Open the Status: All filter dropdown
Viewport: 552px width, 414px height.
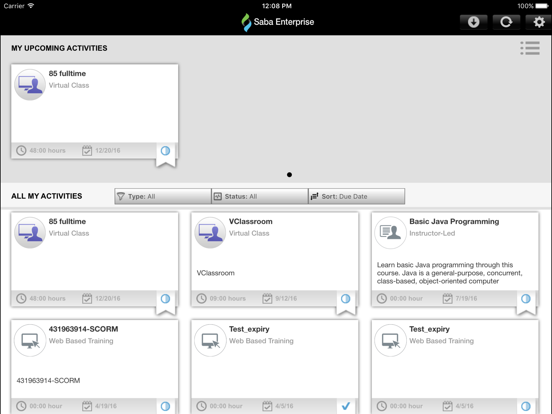pyautogui.click(x=260, y=196)
